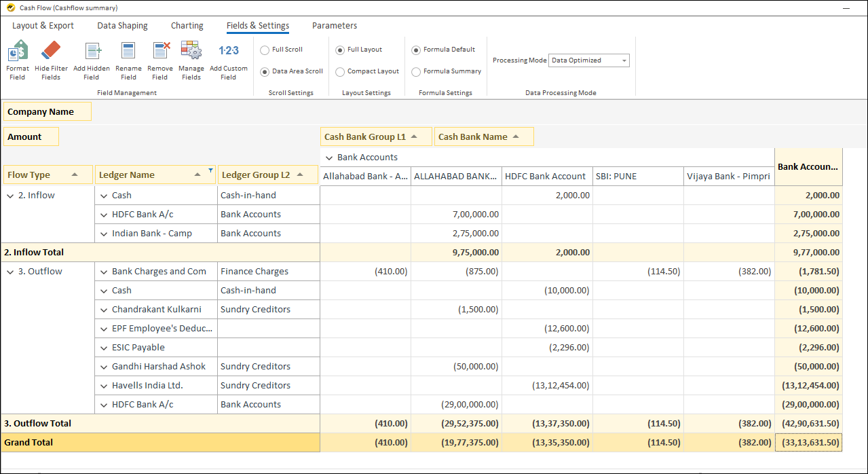Click the Format Field icon

tap(18, 52)
